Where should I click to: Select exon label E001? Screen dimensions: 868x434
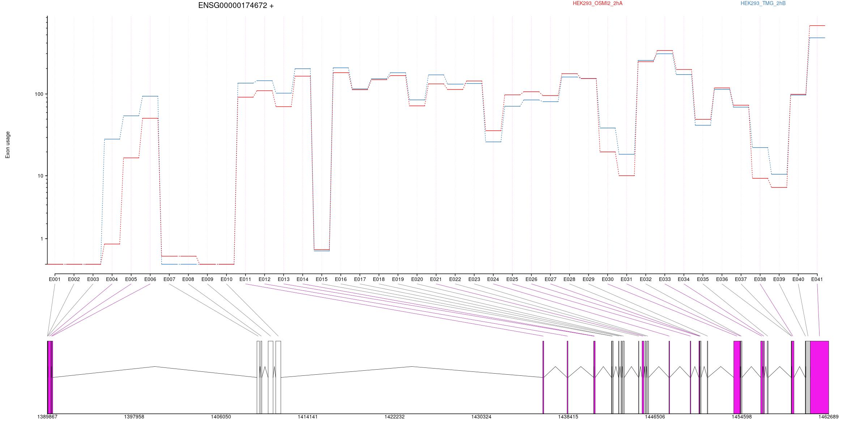pos(55,279)
